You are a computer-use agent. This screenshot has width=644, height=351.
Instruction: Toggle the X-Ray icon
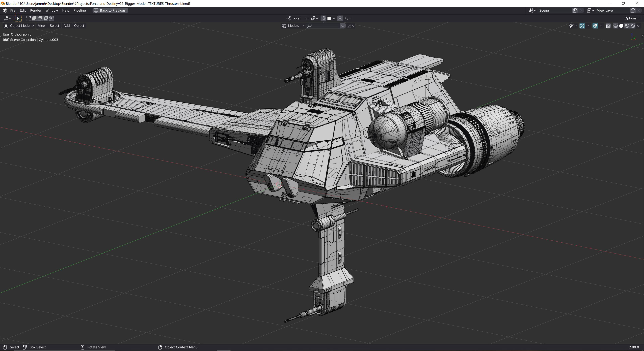click(x=608, y=26)
